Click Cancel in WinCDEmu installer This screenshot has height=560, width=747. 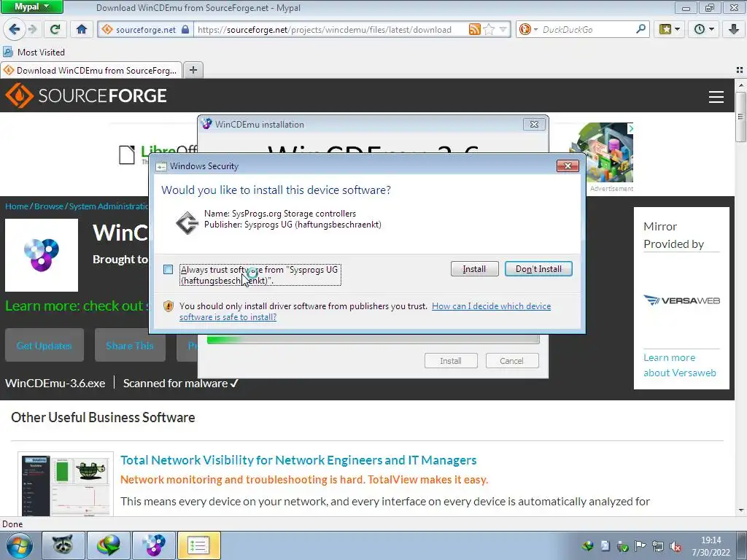(x=511, y=361)
